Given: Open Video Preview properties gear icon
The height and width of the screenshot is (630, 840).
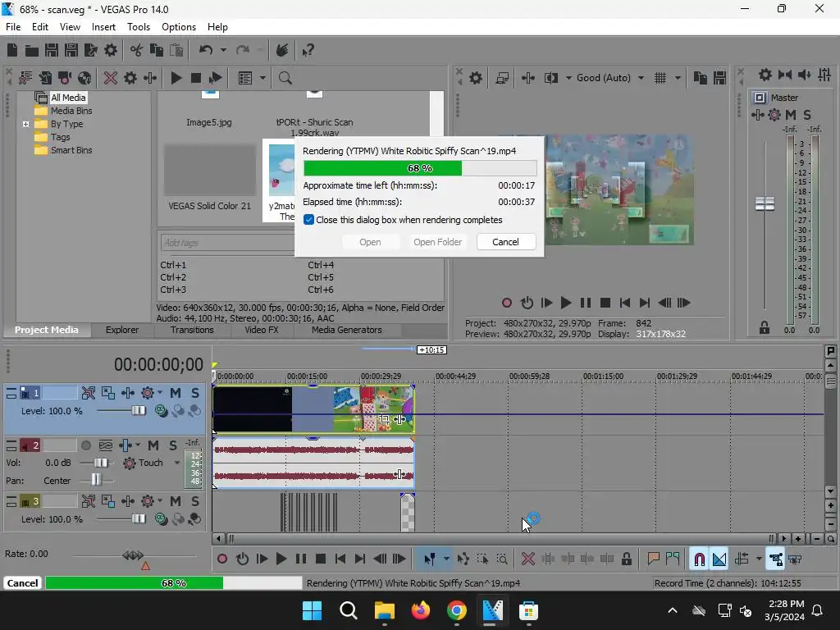Looking at the screenshot, I should pos(476,78).
